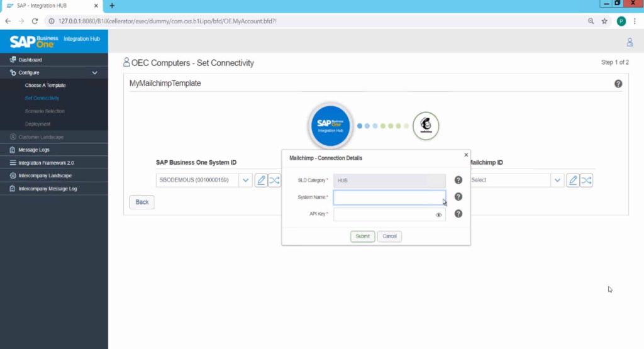The width and height of the screenshot is (644, 349).
Task: Close the Mailchimp Connection Details dialog
Action: [x=466, y=155]
